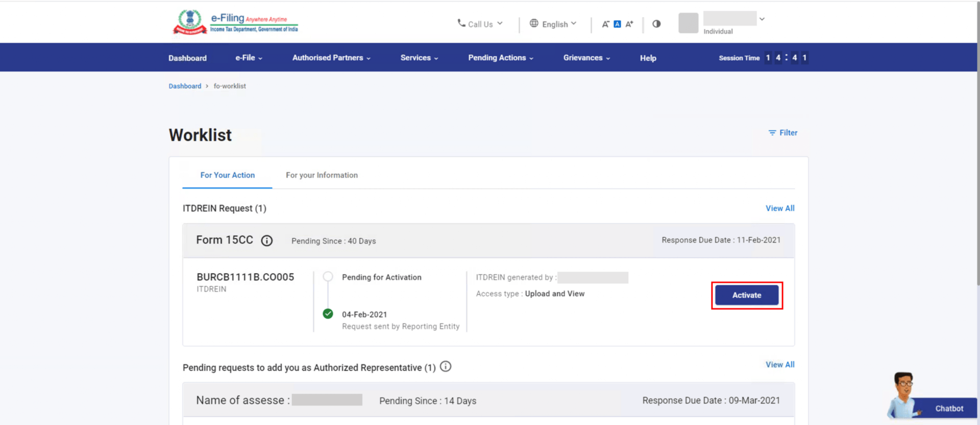Click View All for ITDREIN Request
Viewport: 980px width, 425px height.
pyautogui.click(x=779, y=208)
